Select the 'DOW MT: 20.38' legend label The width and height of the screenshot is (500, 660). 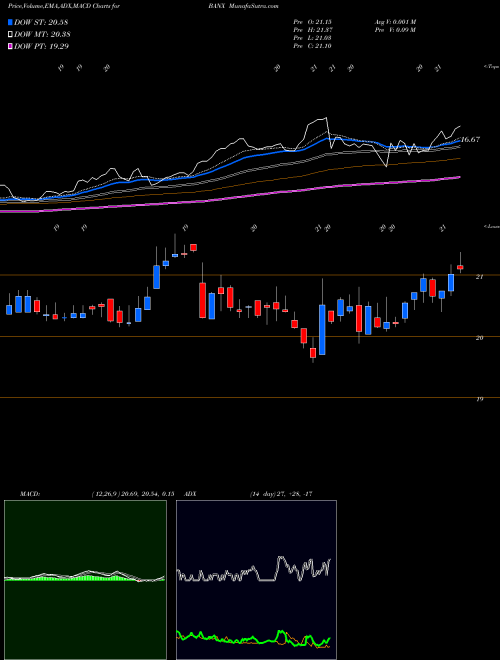click(x=42, y=35)
